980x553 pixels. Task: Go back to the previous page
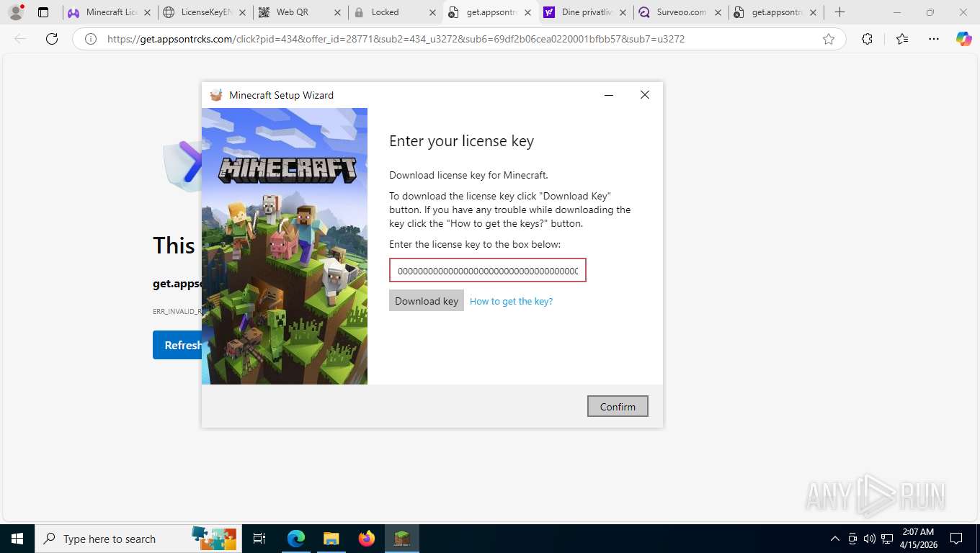[x=20, y=39]
